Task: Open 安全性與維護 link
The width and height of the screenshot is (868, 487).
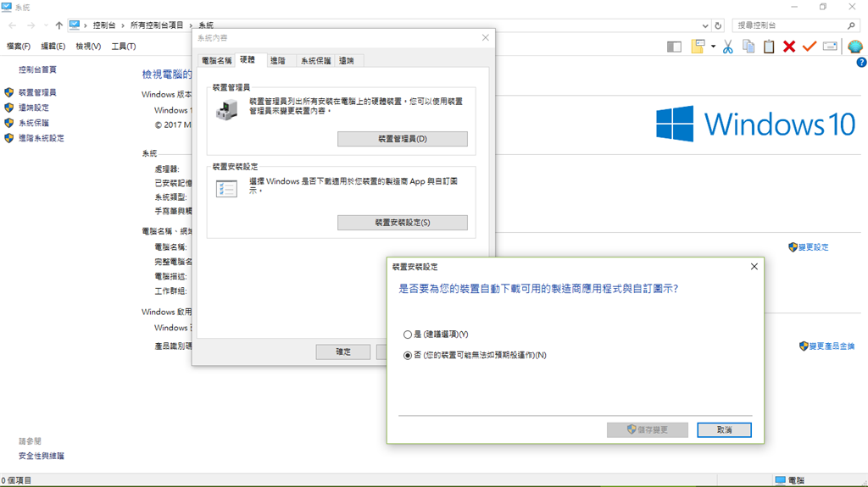Action: [x=42, y=456]
